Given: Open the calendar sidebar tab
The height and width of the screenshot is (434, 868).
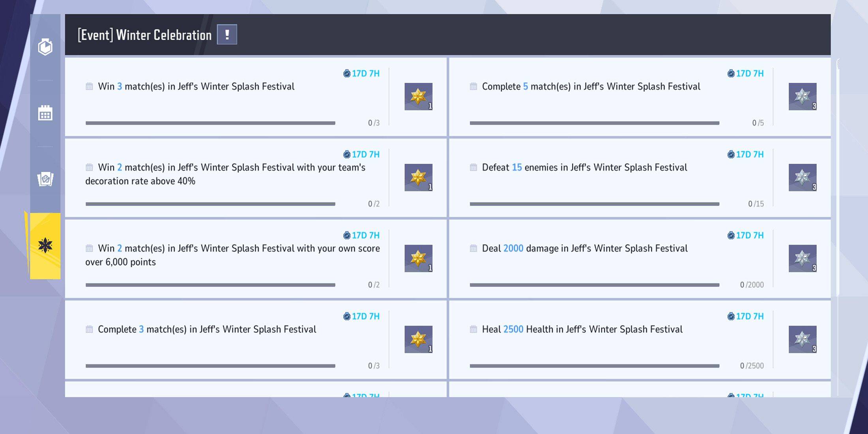Looking at the screenshot, I should click(x=45, y=113).
